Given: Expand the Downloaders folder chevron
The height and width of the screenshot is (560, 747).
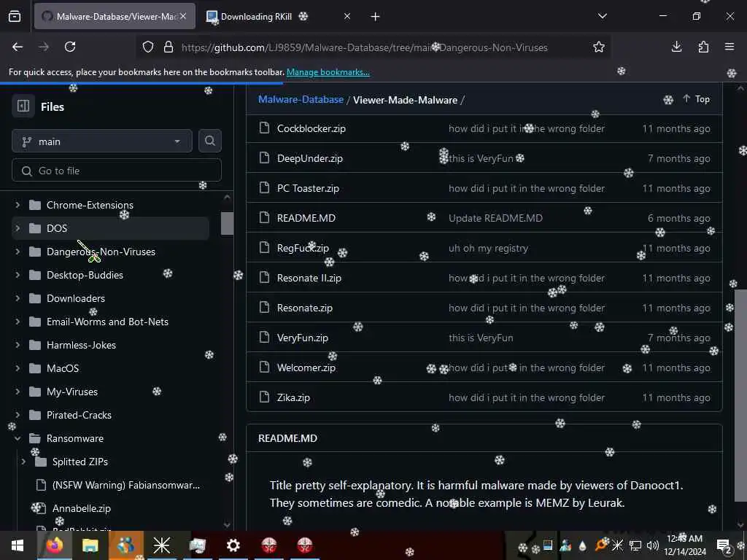Looking at the screenshot, I should pos(18,298).
